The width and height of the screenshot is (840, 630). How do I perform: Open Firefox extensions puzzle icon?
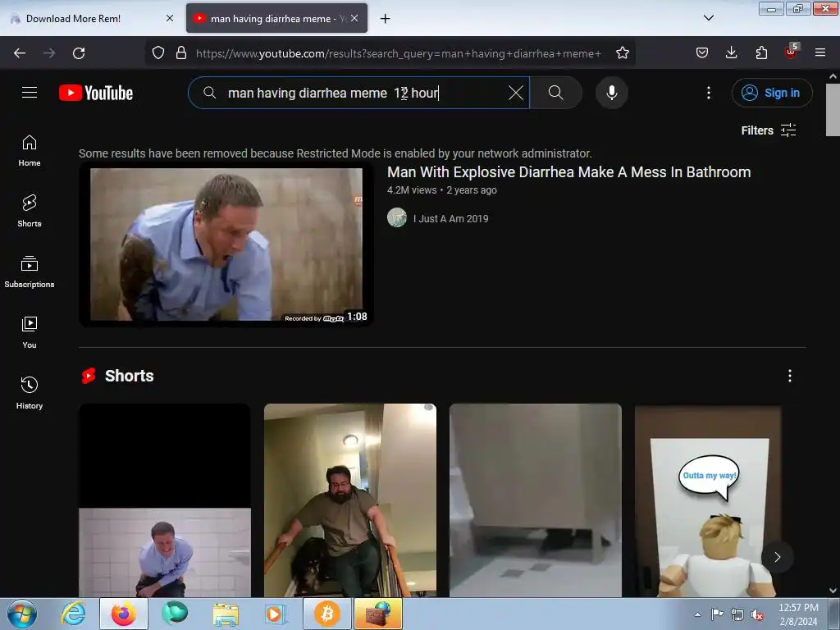coord(761,52)
